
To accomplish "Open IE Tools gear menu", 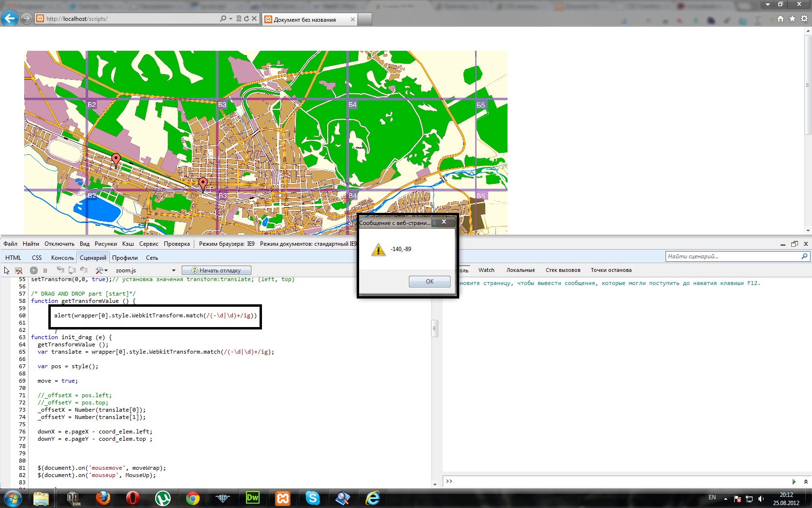I will pos(804,18).
